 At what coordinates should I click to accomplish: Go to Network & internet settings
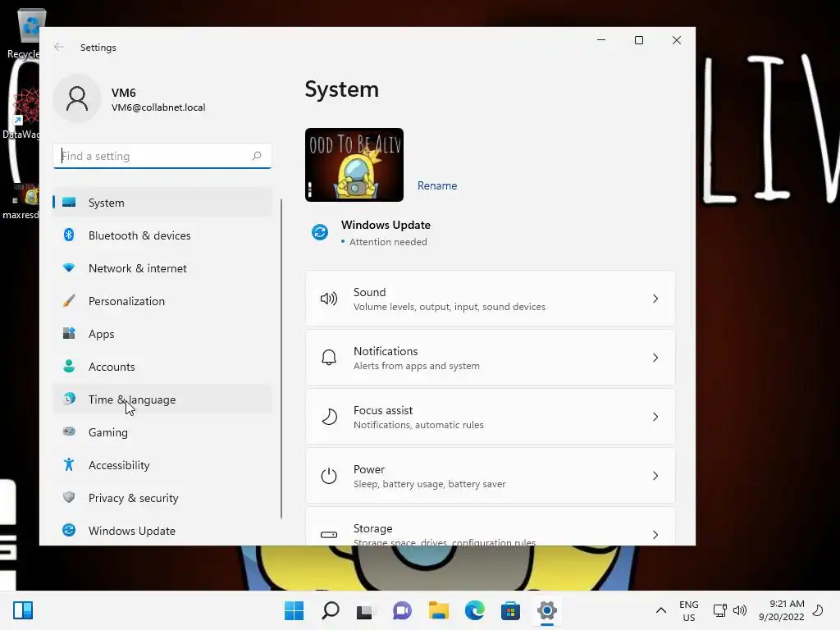tap(162, 268)
